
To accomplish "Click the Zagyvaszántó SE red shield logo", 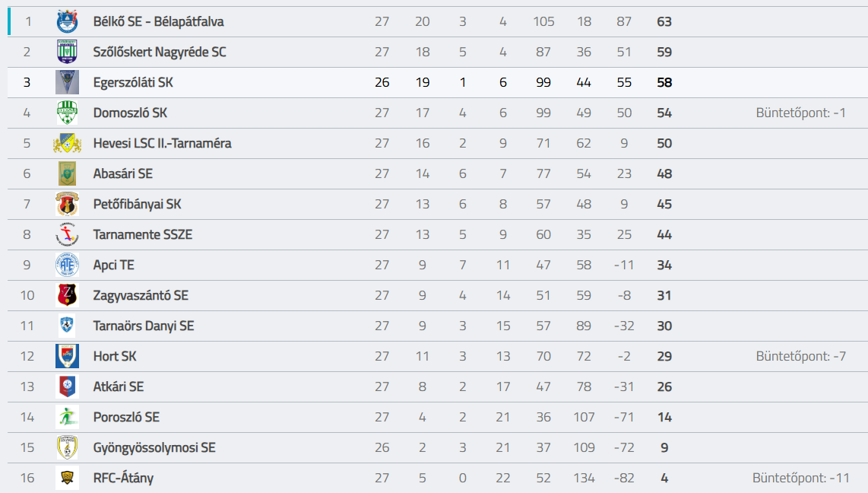I will (67, 295).
